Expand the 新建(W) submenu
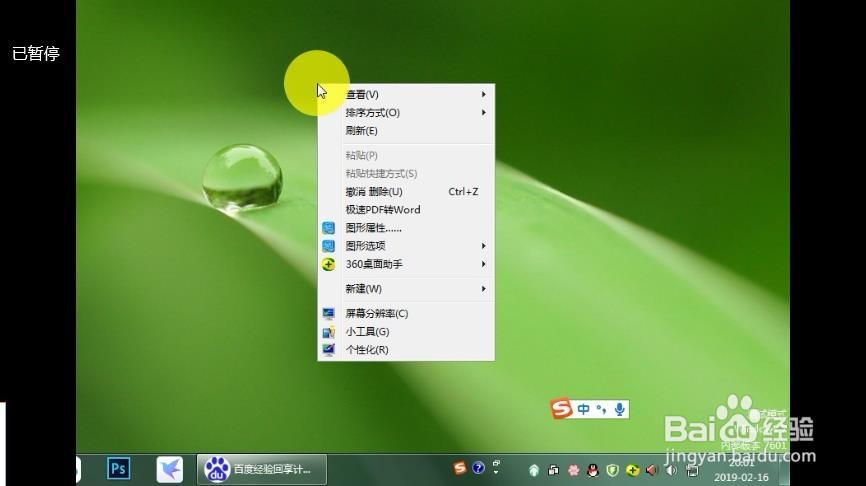This screenshot has width=866, height=486. [406, 289]
